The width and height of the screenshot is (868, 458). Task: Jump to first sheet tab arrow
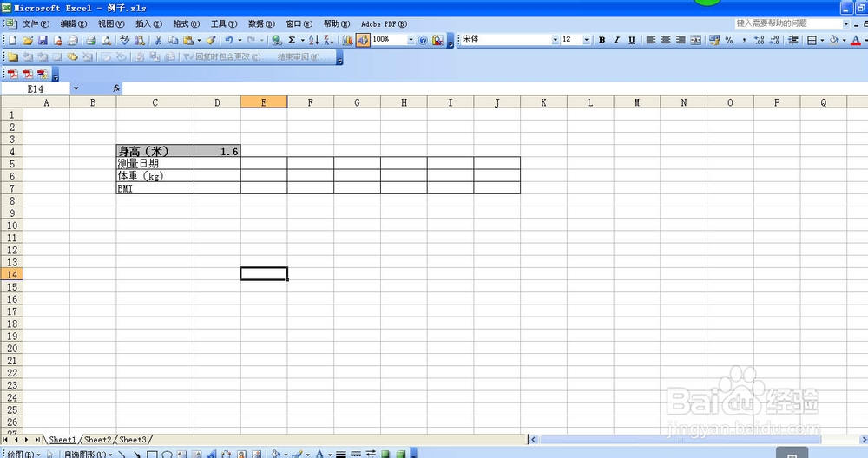[x=5, y=440]
